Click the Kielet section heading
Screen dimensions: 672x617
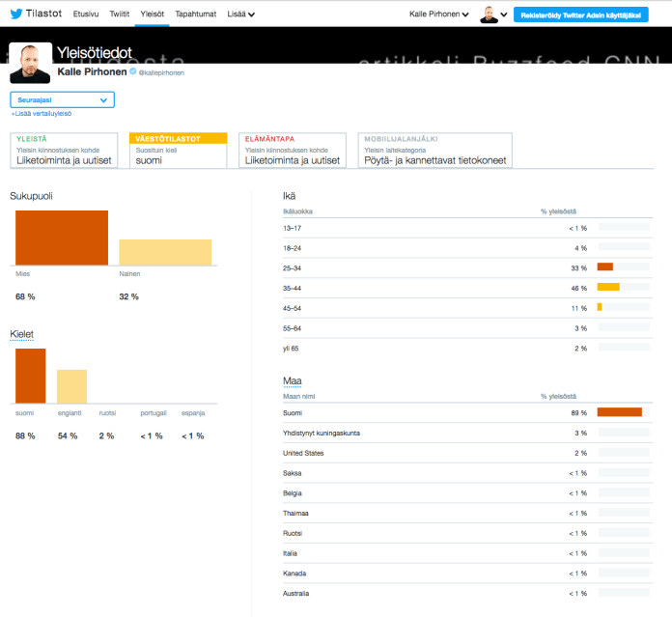(x=22, y=334)
